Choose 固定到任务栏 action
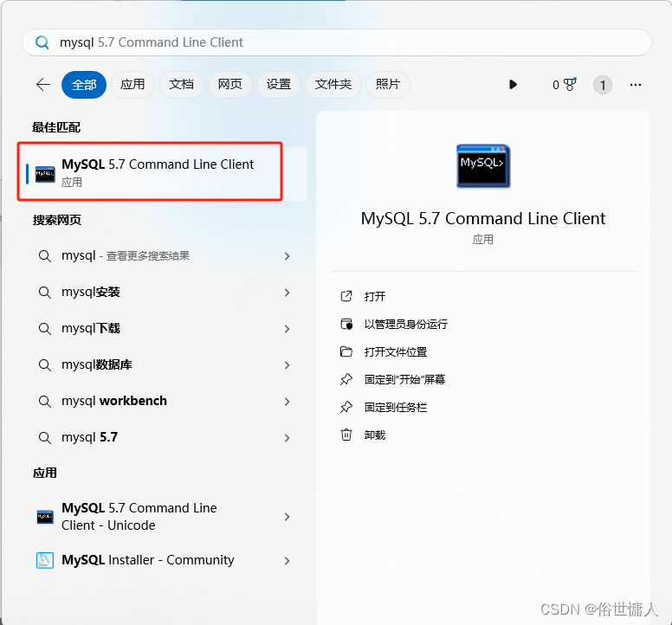The height and width of the screenshot is (625, 672). [396, 408]
